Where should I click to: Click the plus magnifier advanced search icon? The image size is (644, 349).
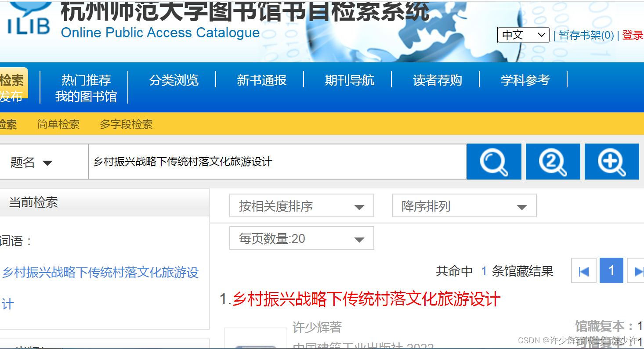pos(611,162)
